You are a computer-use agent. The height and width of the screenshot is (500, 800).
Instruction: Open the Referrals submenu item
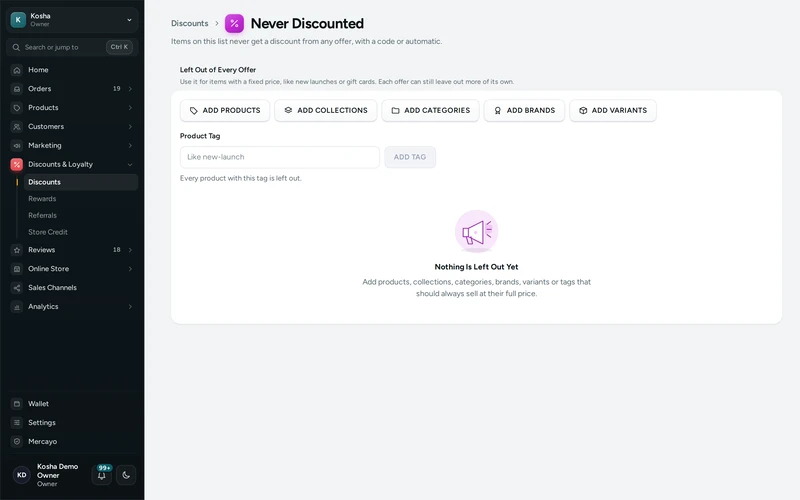[x=42, y=215]
